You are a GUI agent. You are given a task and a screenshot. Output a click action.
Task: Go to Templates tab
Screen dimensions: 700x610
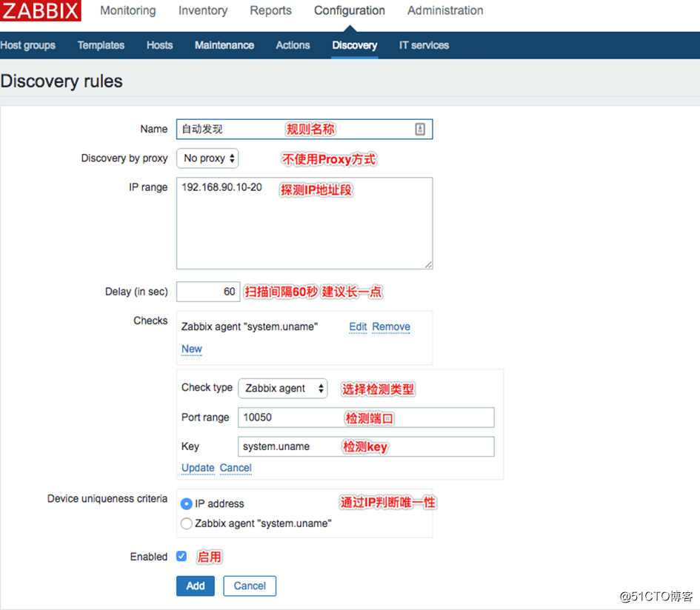tap(101, 45)
